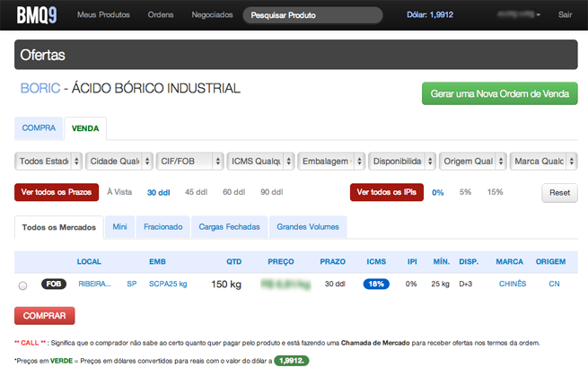Click the ORIGEM column header

coord(550,262)
